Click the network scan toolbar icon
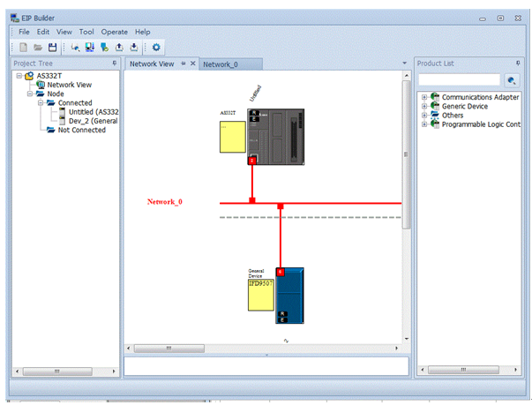The height and width of the screenshot is (405, 532). click(x=76, y=47)
